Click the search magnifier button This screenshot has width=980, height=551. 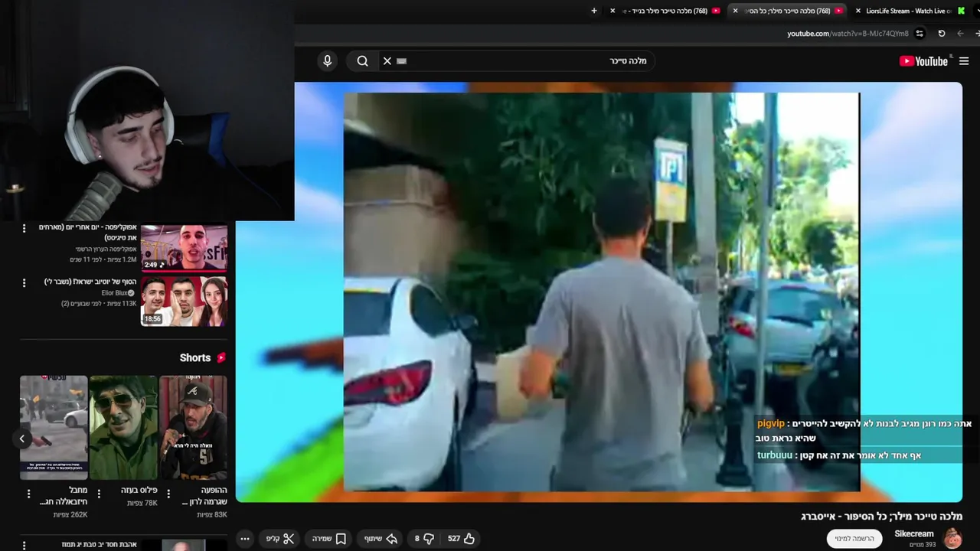(x=363, y=61)
